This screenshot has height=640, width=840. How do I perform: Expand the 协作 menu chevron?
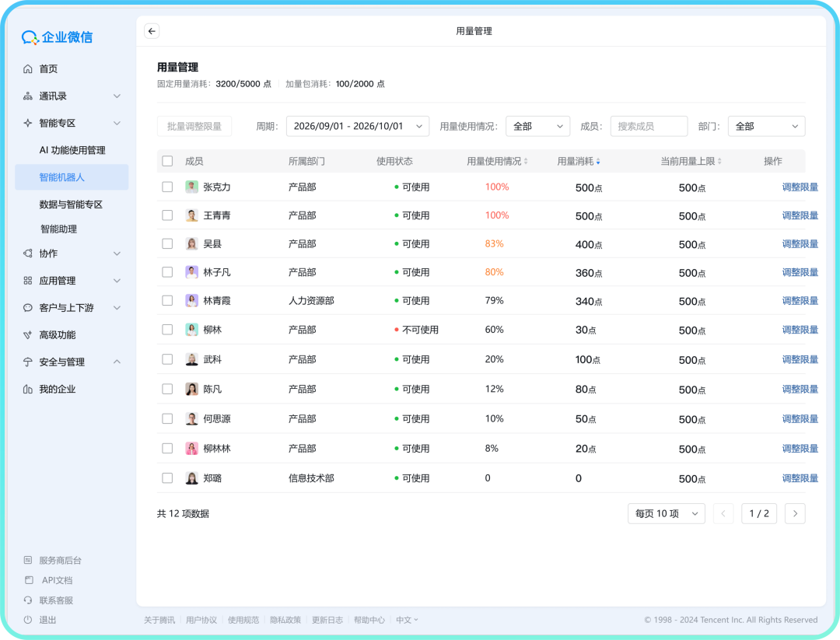(117, 254)
